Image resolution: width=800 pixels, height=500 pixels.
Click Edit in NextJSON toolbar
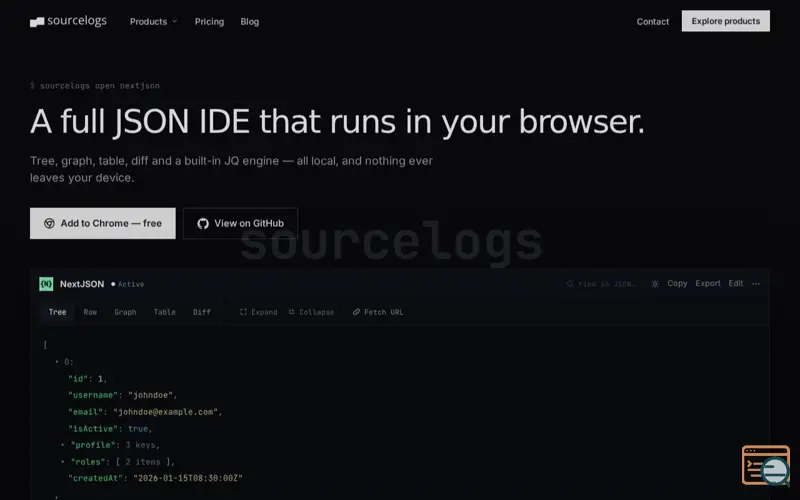(736, 283)
